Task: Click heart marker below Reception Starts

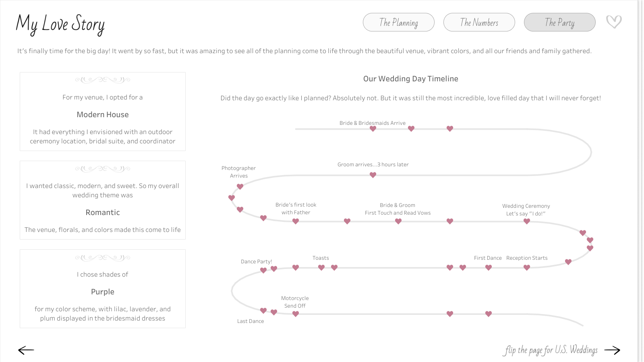Action: pos(527,267)
